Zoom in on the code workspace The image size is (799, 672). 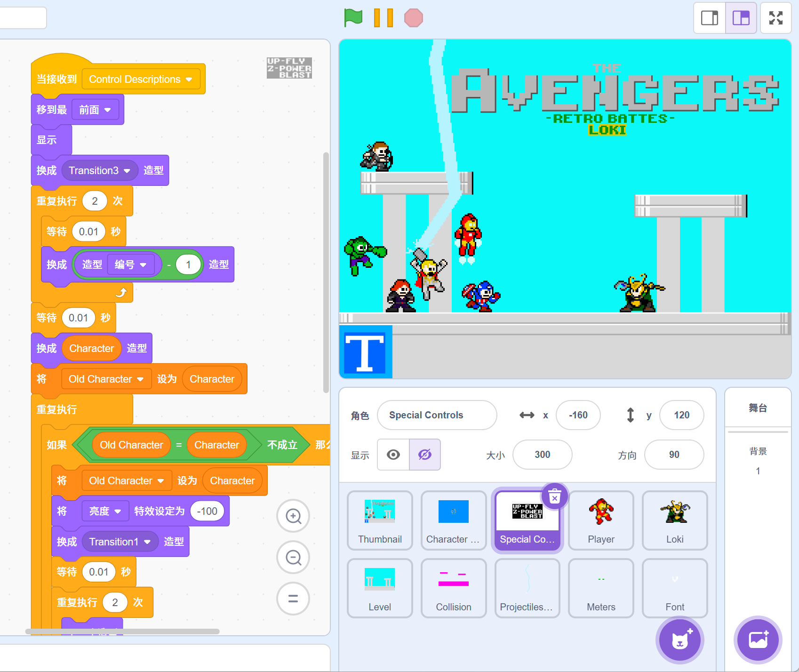click(293, 516)
